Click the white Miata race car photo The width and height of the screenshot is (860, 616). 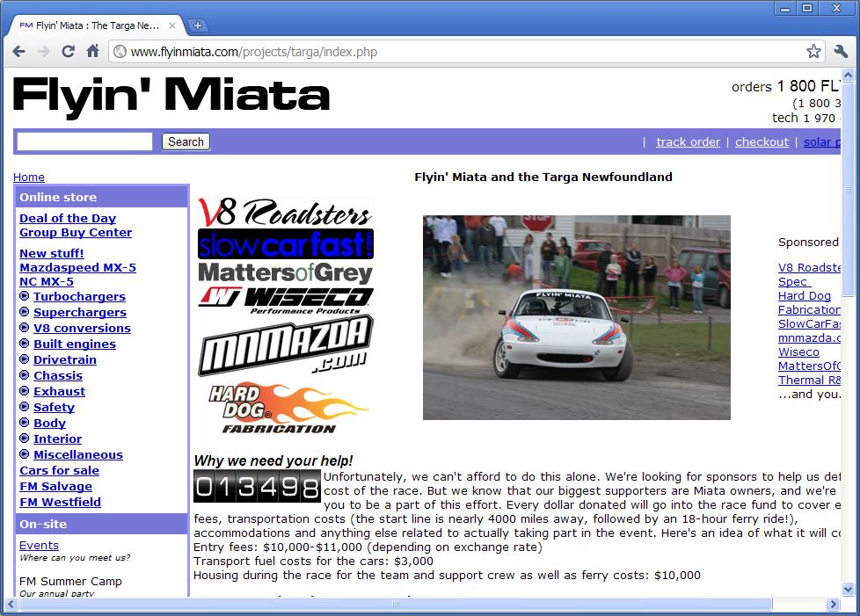pos(577,317)
